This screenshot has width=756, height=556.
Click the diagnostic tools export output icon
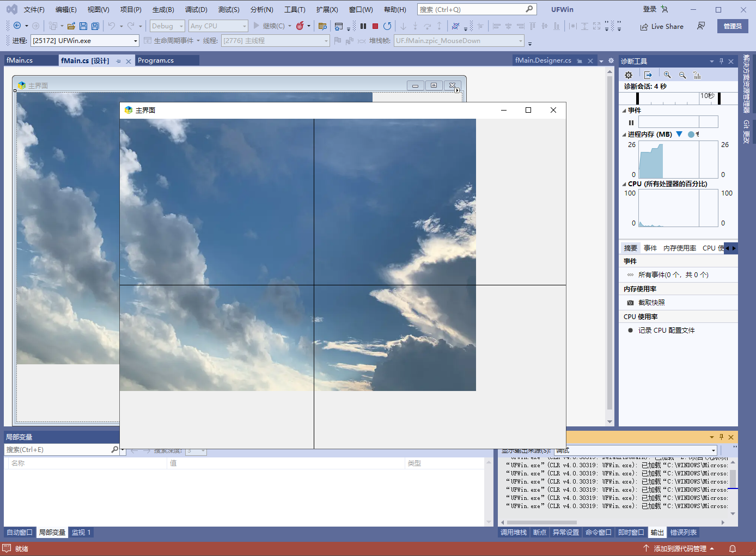click(x=648, y=75)
